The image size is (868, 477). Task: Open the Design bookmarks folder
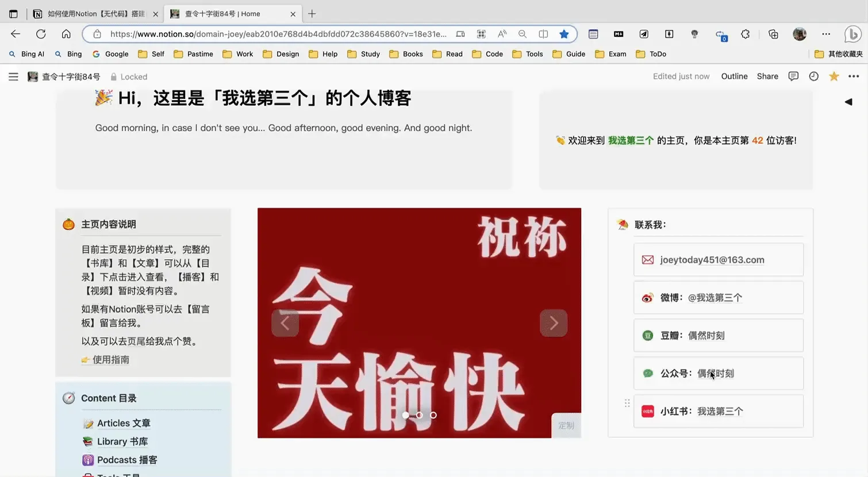[281, 54]
